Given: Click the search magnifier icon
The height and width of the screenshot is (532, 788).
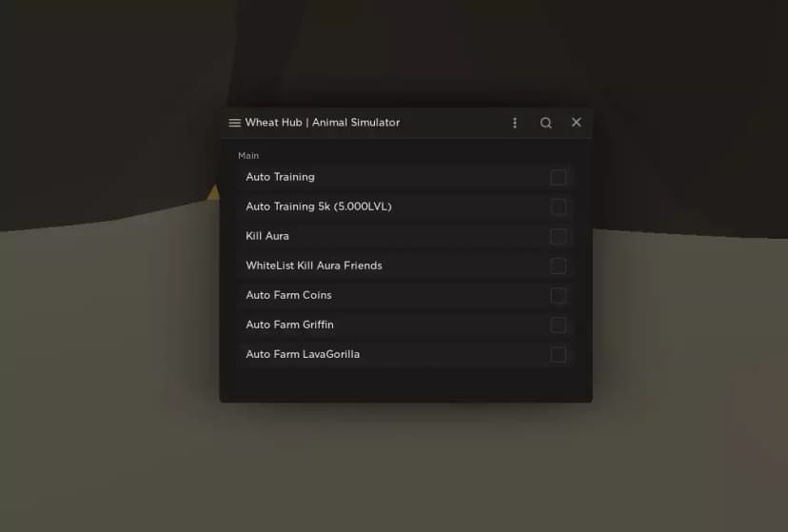Looking at the screenshot, I should [x=545, y=123].
